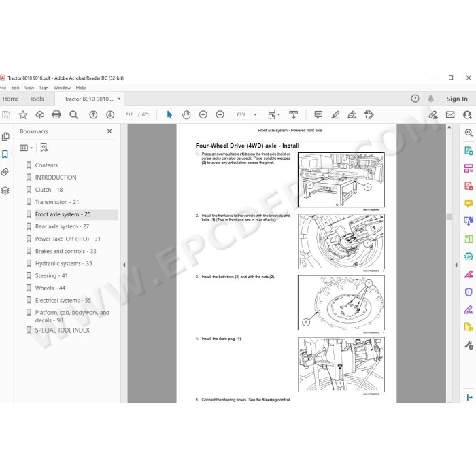Open the SPECIAL TOOL INDEX bookmark
476x476 pixels.
click(63, 330)
